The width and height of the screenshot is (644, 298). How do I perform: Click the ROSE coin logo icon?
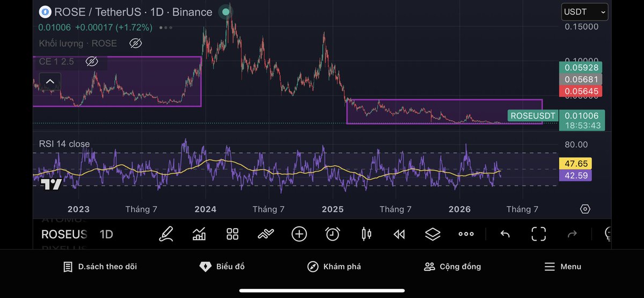coord(46,12)
